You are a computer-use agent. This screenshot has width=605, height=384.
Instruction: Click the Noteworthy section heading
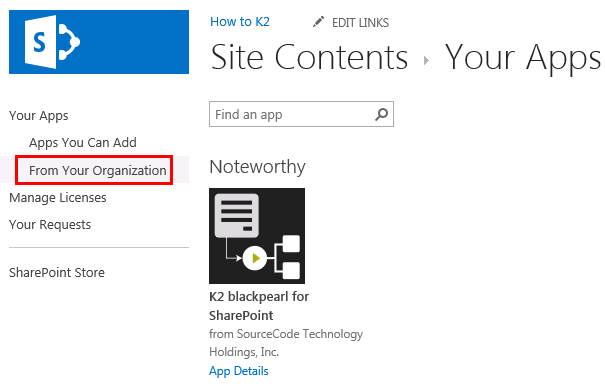(x=257, y=167)
